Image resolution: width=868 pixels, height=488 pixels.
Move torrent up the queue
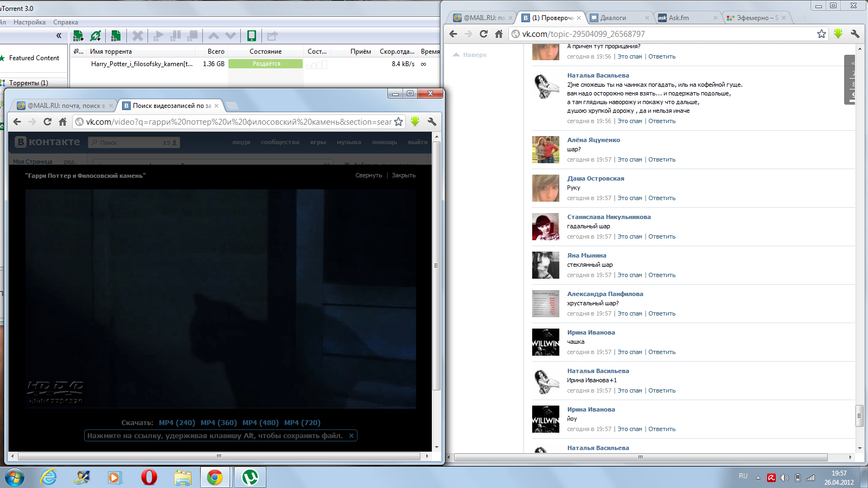214,36
